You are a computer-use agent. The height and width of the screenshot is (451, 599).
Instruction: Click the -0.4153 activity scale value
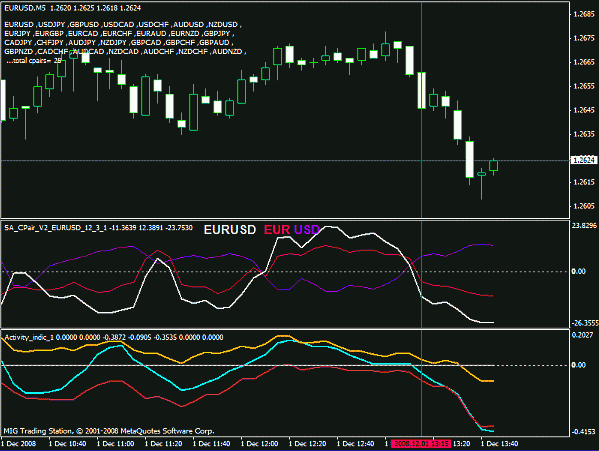click(x=583, y=432)
